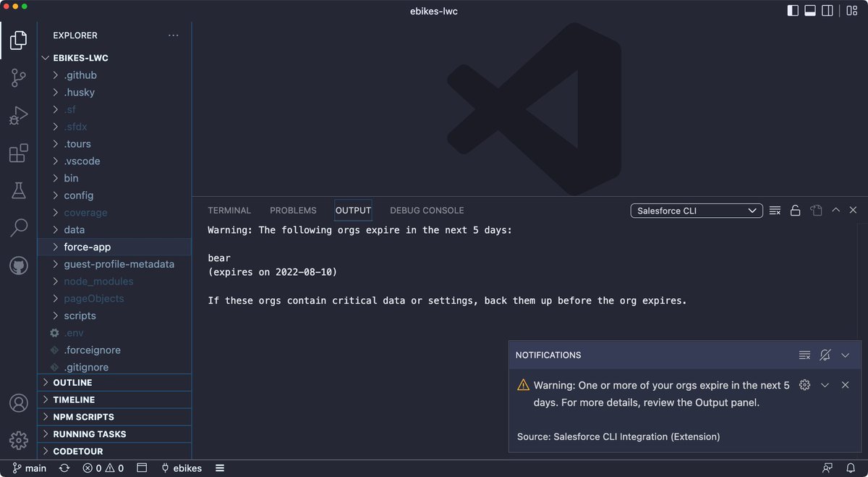Expand the .husky folder

(114, 93)
